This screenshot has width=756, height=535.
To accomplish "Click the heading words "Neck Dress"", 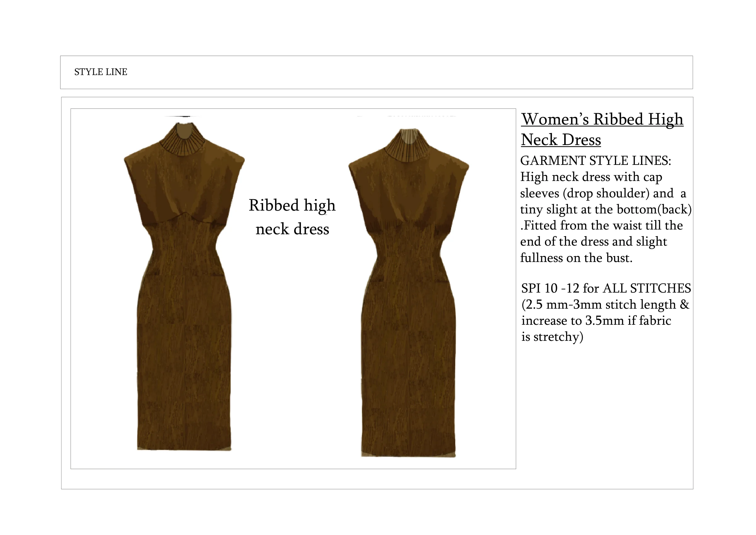I will (x=561, y=139).
